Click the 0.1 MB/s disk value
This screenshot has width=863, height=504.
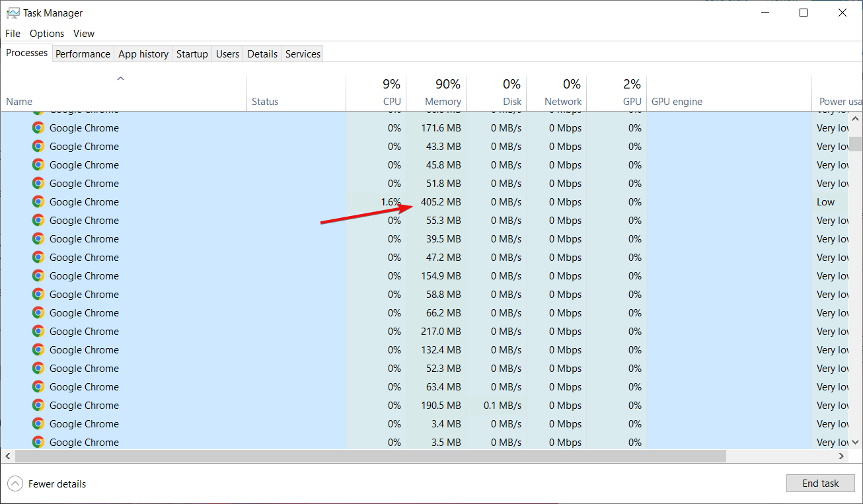[x=502, y=406]
